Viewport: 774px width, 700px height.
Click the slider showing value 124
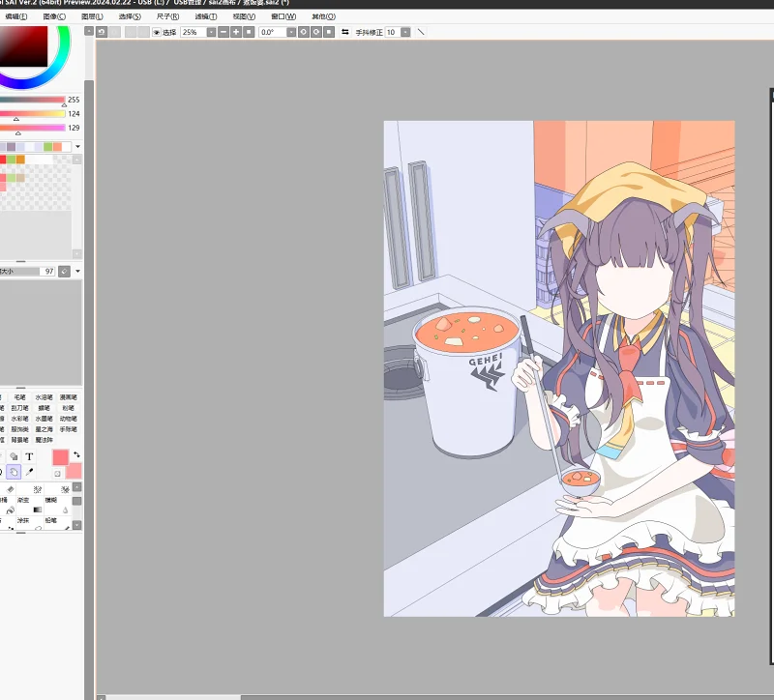(x=33, y=113)
